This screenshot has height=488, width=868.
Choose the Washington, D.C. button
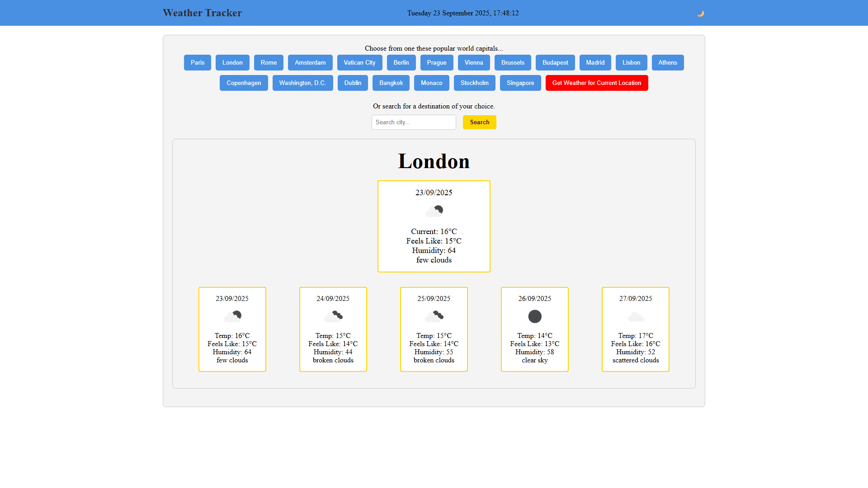pos(302,83)
